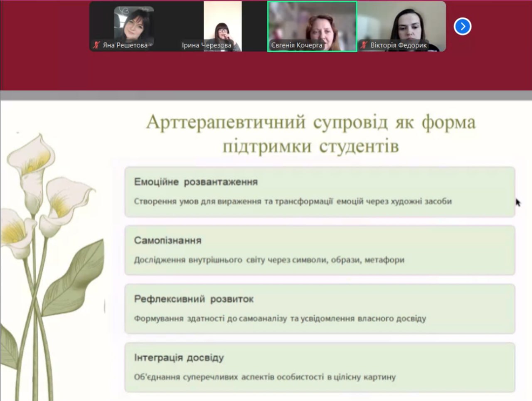Click the text 'Дослідження внутрішнього світу через символи'

231,260
